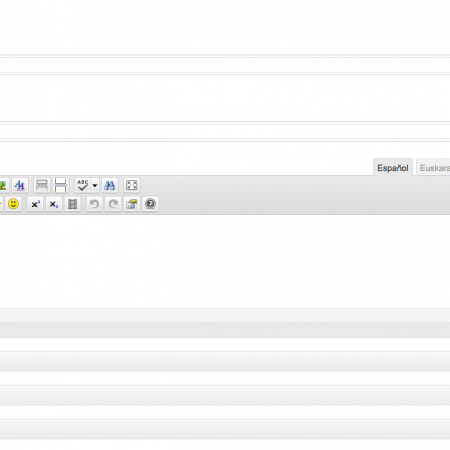Toggle fullscreen editor mode

click(x=132, y=185)
